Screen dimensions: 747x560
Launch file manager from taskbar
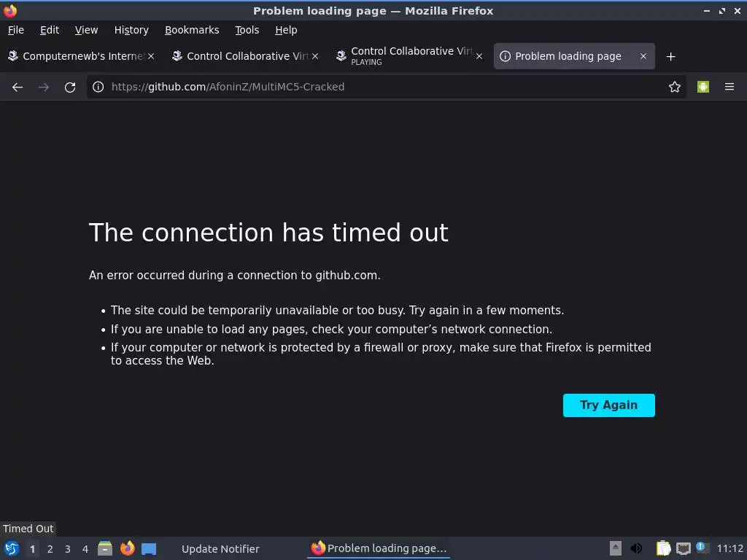point(105,548)
